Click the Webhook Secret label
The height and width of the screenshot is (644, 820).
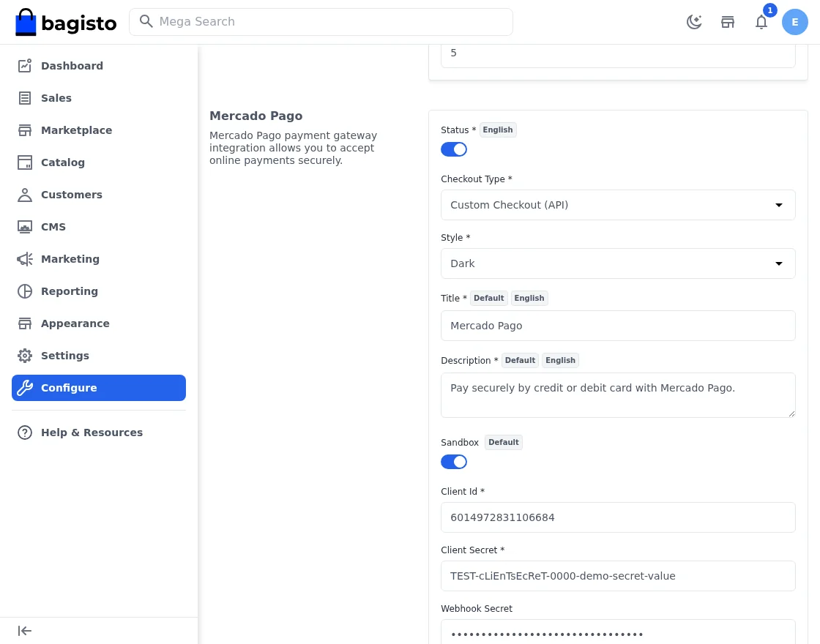[477, 608]
